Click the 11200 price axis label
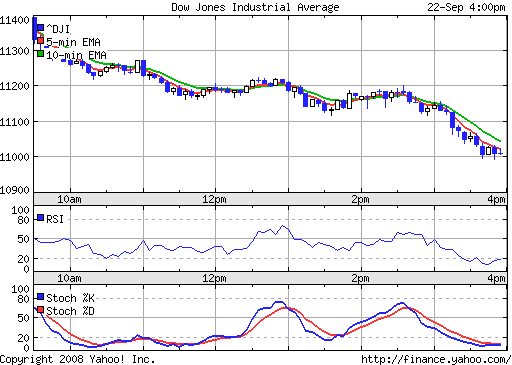Screen dimensions: 512x365 [15, 86]
